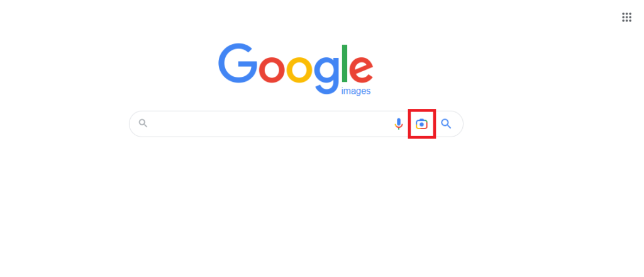Click search box space beside the microphone
The height and width of the screenshot is (277, 644).
pyautogui.click(x=370, y=123)
